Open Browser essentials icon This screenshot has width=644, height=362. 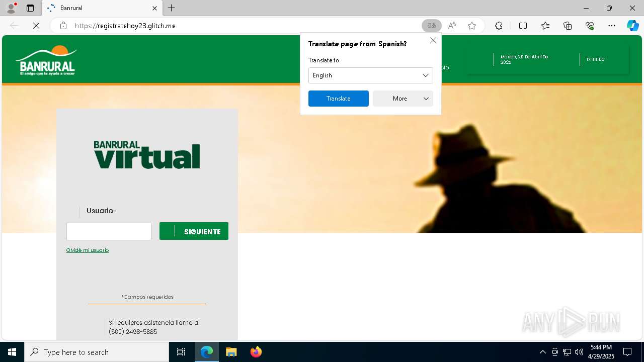[x=590, y=26]
